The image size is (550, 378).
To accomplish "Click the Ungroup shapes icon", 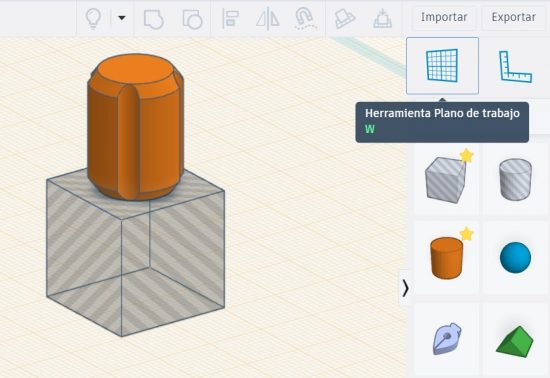I will coord(192,19).
